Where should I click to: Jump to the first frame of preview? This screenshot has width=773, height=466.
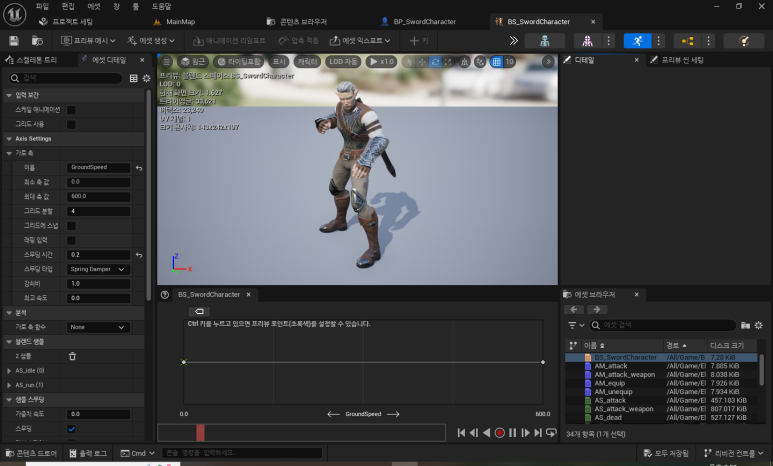pyautogui.click(x=461, y=432)
